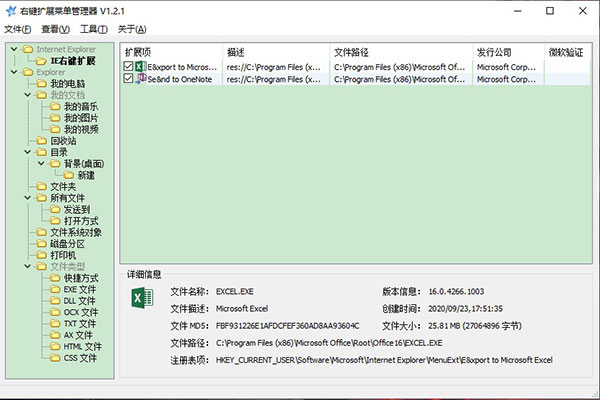Screen dimensions: 600x400
Task: Click the 我的图片 folder icon
Action: tap(55, 118)
